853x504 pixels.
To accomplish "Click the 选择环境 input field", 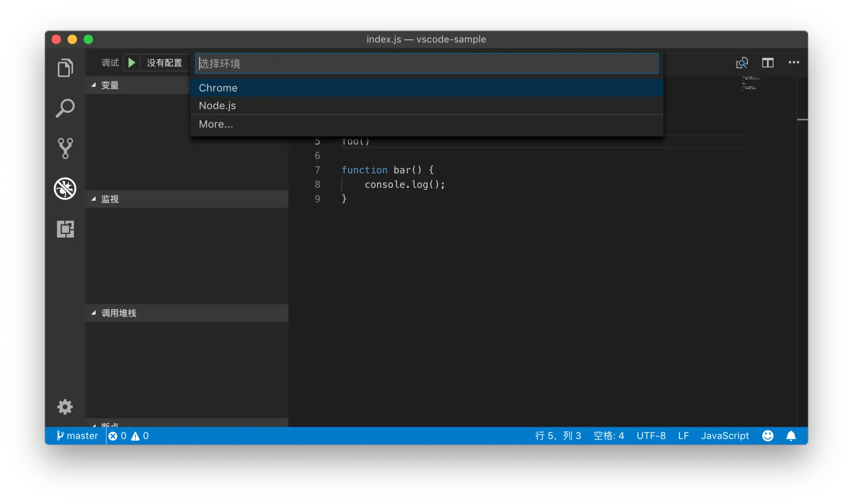I will click(x=426, y=63).
